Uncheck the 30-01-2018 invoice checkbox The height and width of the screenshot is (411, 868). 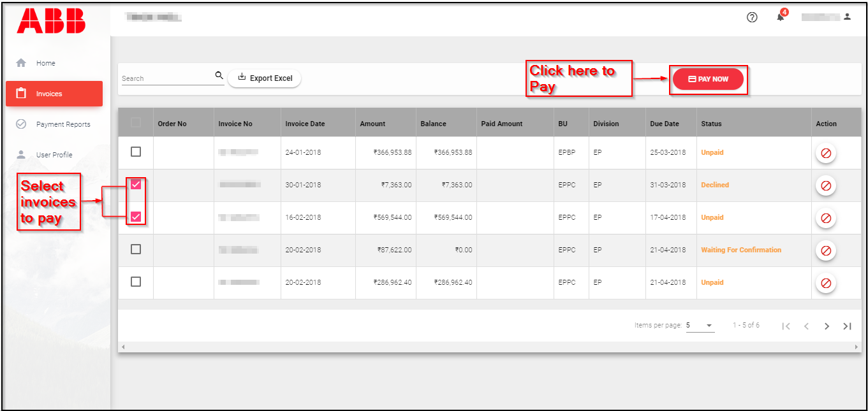[x=135, y=185]
